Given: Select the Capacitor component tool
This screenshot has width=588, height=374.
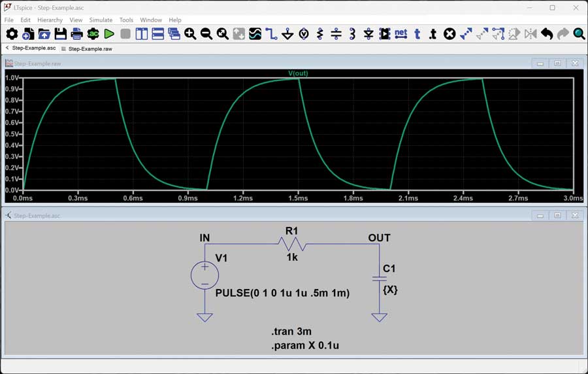Looking at the screenshot, I should click(336, 34).
